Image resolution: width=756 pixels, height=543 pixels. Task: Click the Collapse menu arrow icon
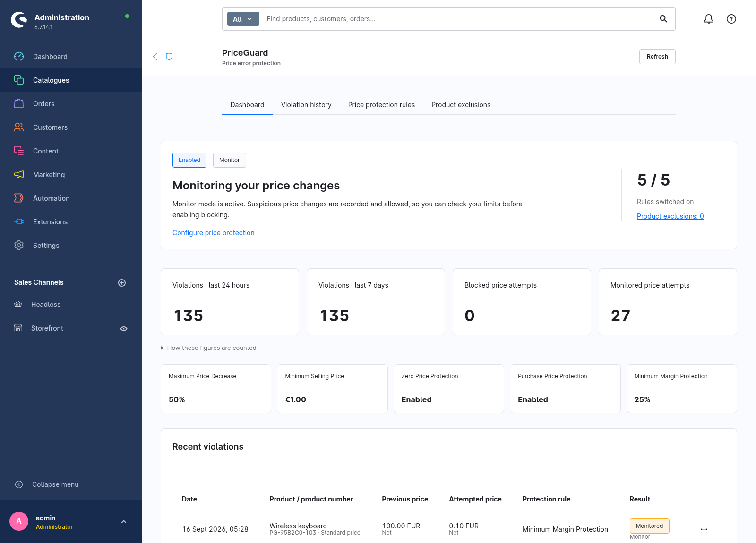19,484
